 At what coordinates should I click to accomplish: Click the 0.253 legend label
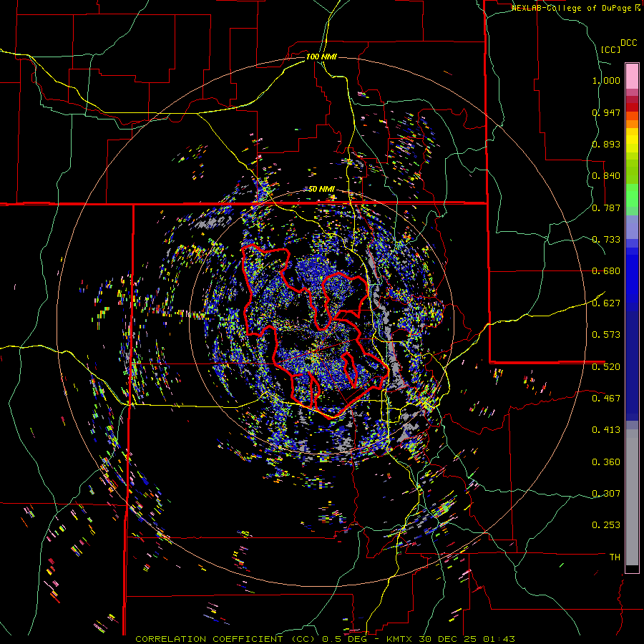point(606,525)
